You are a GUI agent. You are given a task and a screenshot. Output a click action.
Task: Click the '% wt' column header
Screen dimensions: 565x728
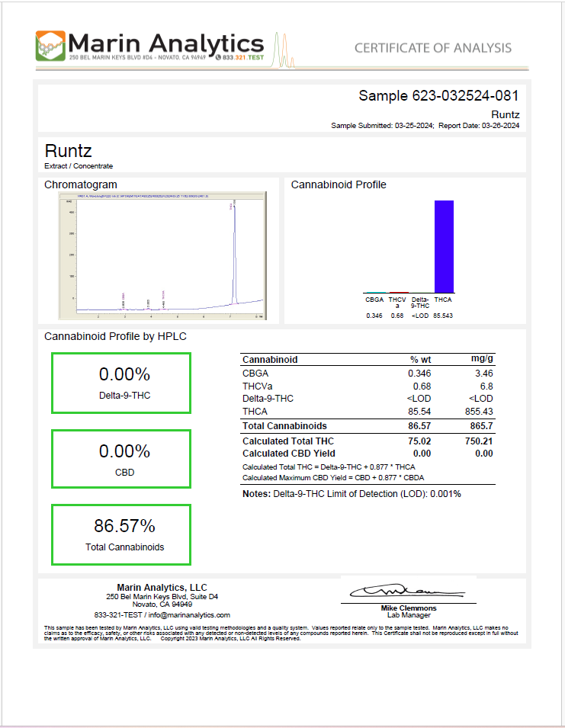[x=421, y=359]
